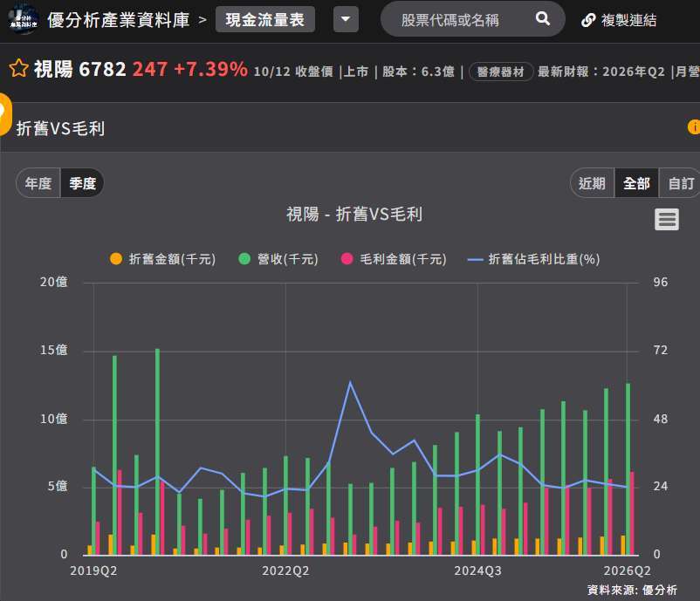Click the 2026Q2 green revenue bar

tap(628, 469)
